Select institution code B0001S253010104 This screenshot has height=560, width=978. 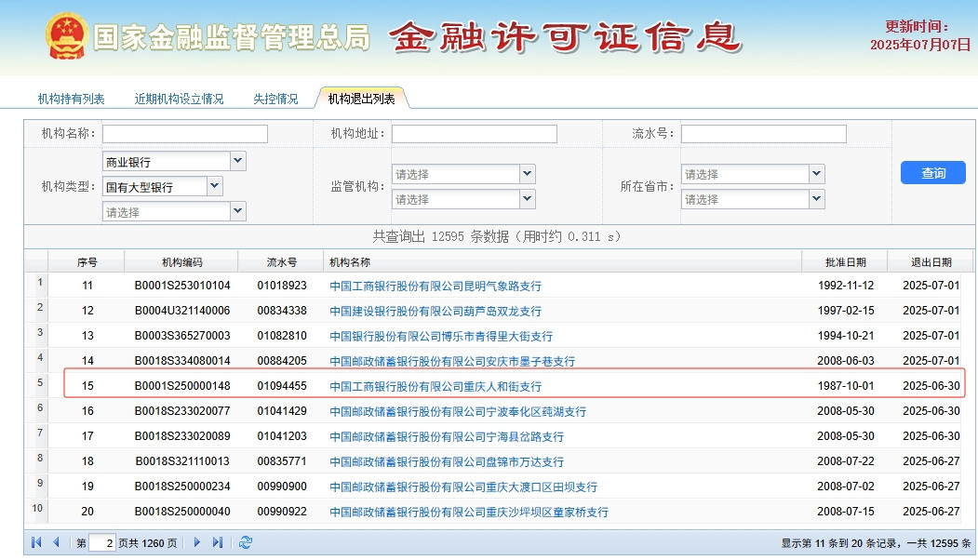182,286
